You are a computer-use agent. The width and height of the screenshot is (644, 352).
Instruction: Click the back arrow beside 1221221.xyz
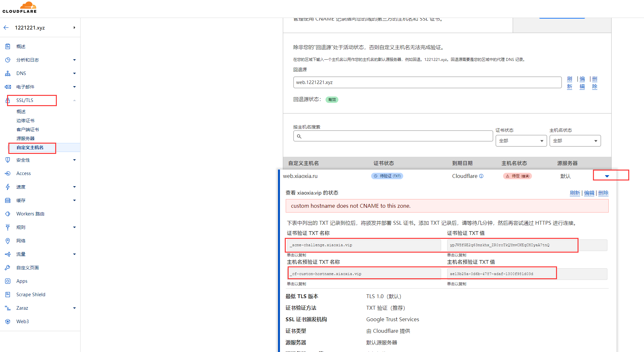pos(6,28)
